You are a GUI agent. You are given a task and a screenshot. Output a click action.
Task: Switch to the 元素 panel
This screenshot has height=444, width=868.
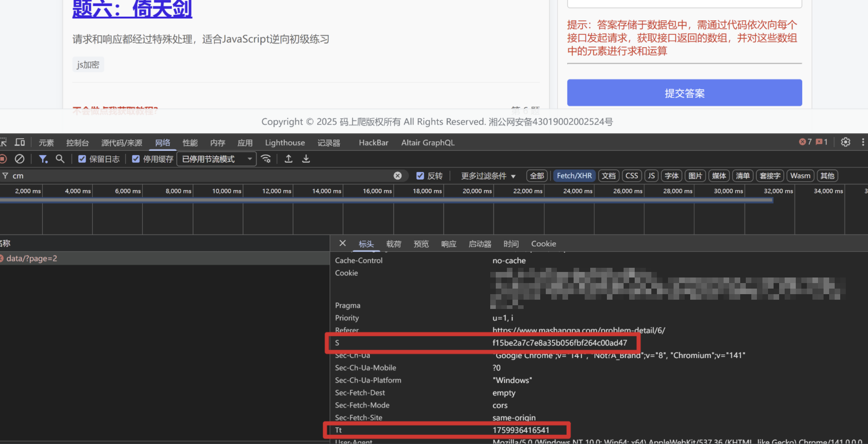pyautogui.click(x=46, y=143)
